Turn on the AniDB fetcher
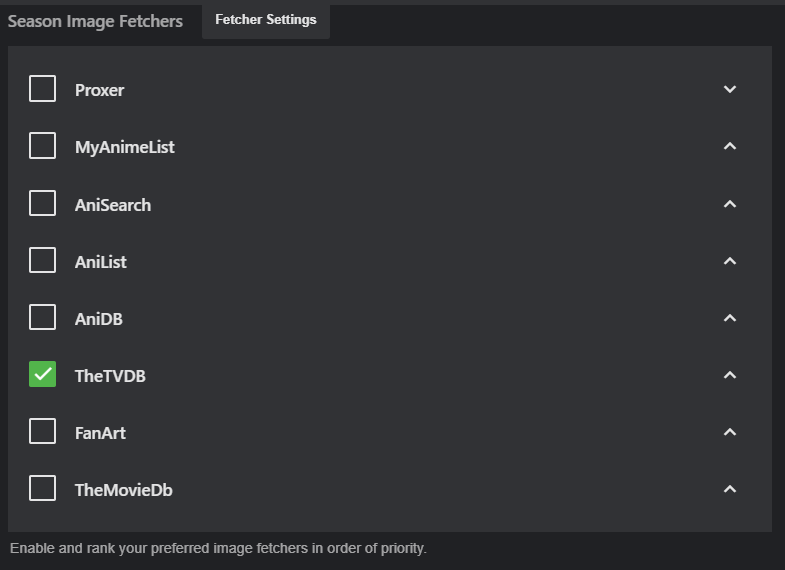785x570 pixels. point(42,318)
